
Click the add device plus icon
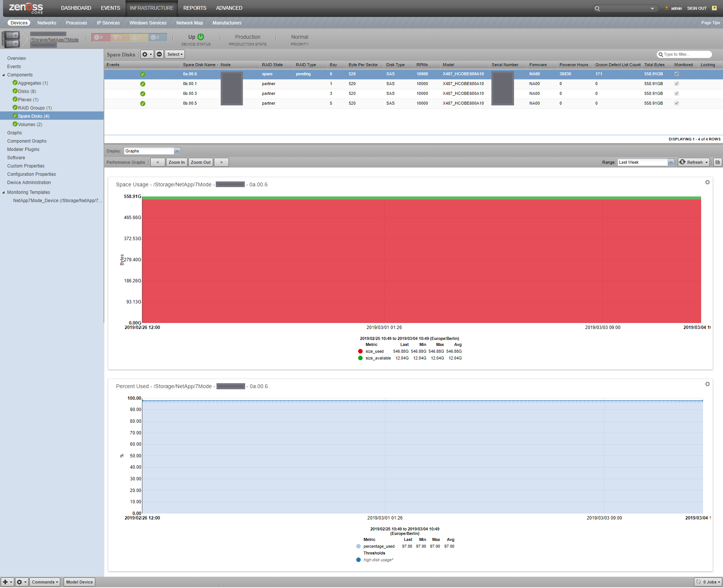point(5,582)
